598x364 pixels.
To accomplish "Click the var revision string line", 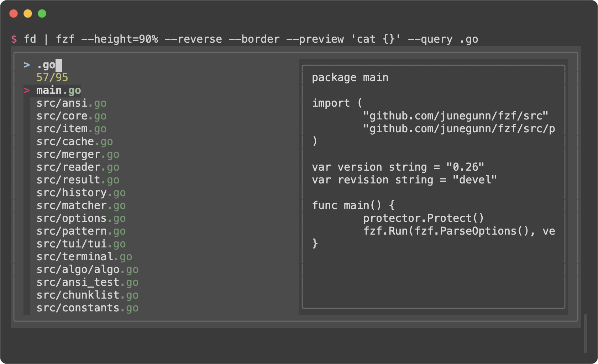I will [x=404, y=180].
